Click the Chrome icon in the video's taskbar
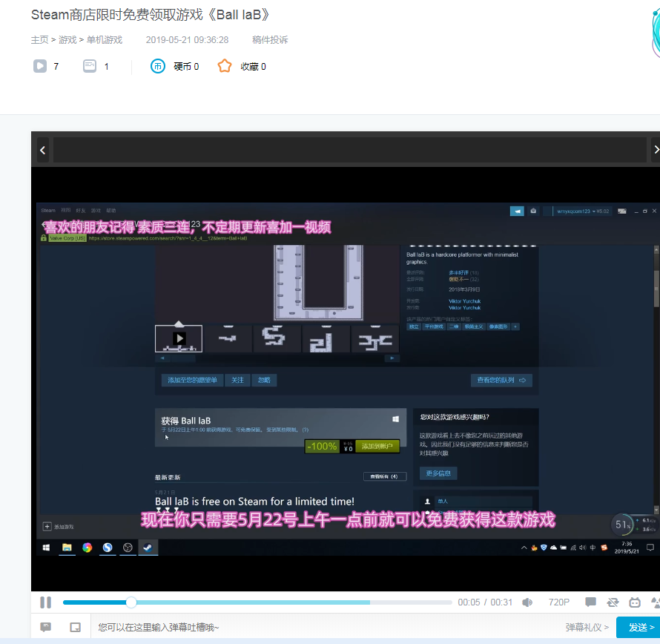This screenshot has height=644, width=660. point(87,547)
